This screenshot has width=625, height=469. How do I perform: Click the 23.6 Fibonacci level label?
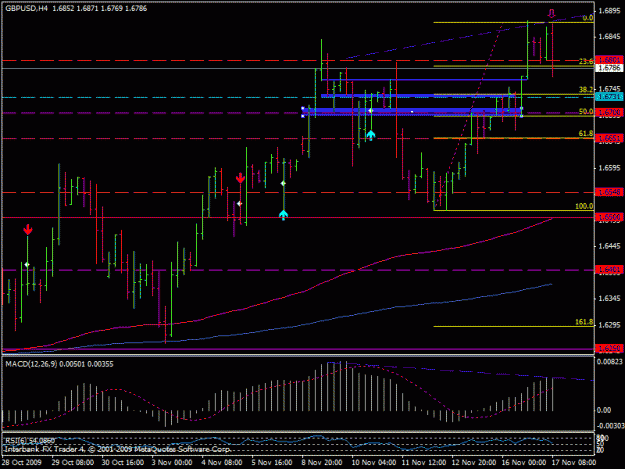(586, 61)
